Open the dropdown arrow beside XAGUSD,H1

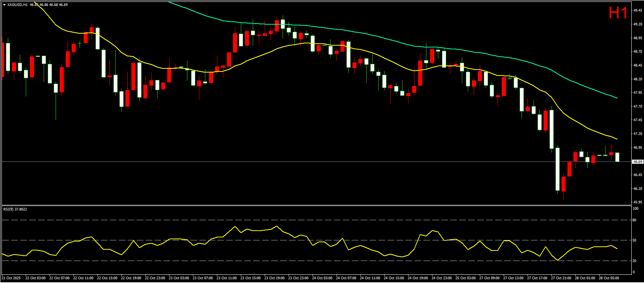(4, 5)
